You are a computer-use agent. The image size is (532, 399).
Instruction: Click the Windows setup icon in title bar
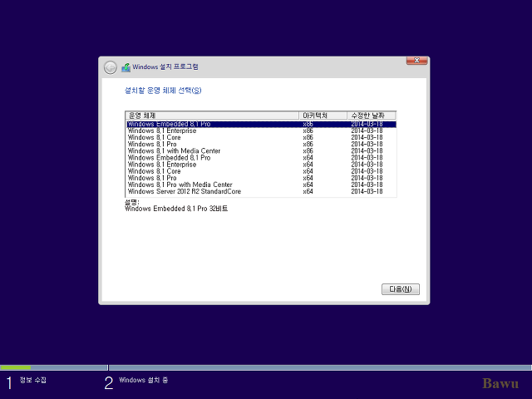(x=126, y=67)
